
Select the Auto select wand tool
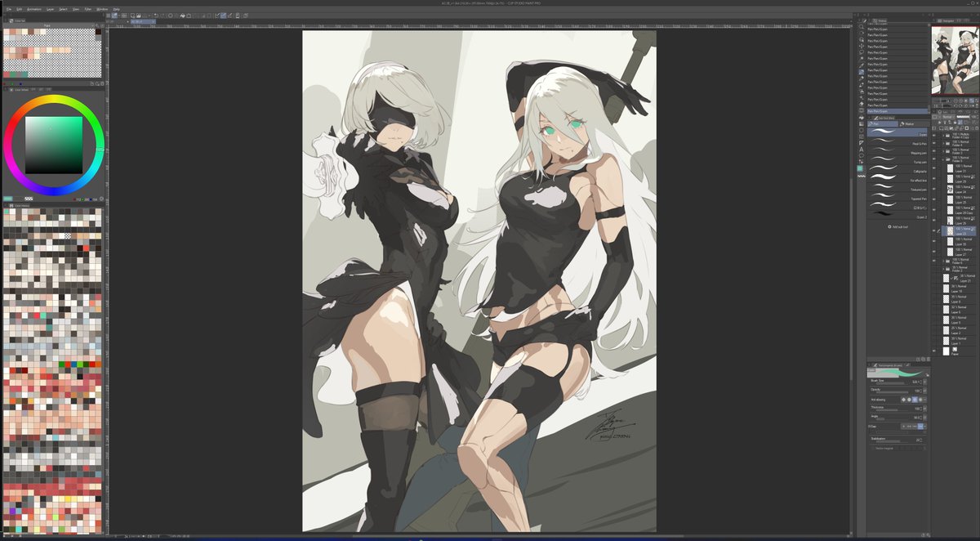click(861, 59)
